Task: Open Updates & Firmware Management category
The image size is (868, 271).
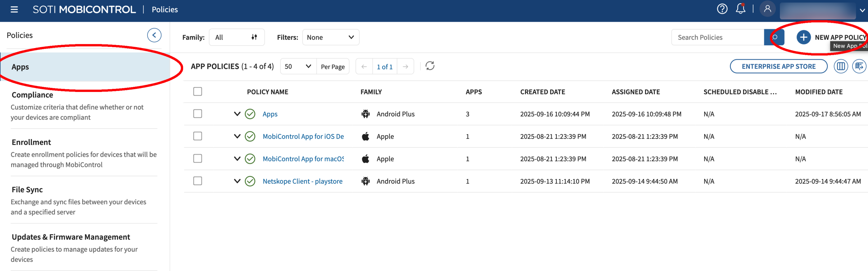Action: coord(84,248)
